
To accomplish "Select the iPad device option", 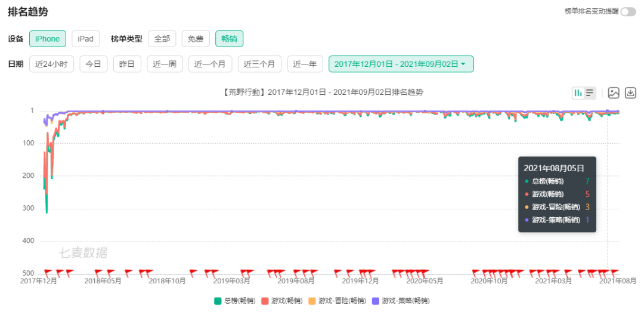I will 86,39.
